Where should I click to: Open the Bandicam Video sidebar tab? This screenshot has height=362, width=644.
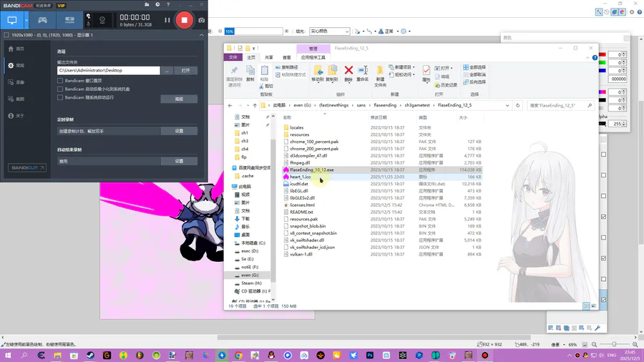pos(16,82)
